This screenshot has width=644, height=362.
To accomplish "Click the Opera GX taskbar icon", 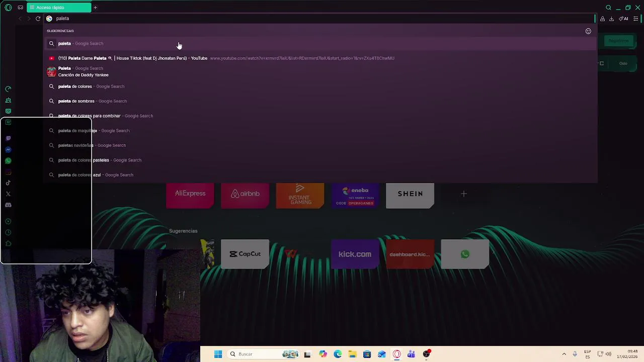I will tap(397, 354).
